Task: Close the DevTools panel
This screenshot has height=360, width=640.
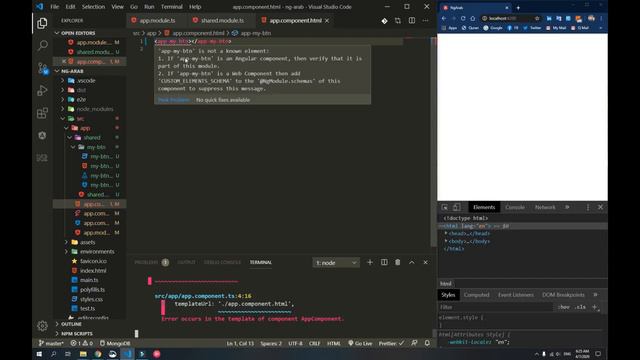Action: tap(600, 207)
